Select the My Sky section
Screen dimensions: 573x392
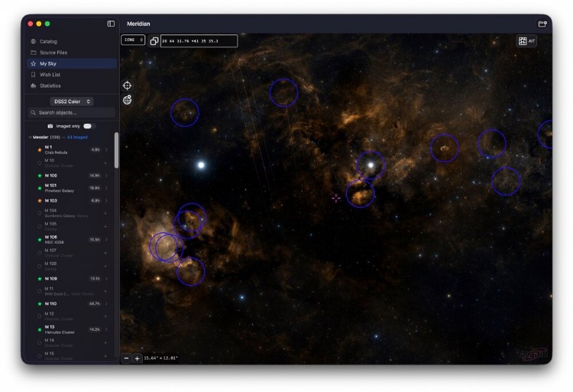coord(72,63)
